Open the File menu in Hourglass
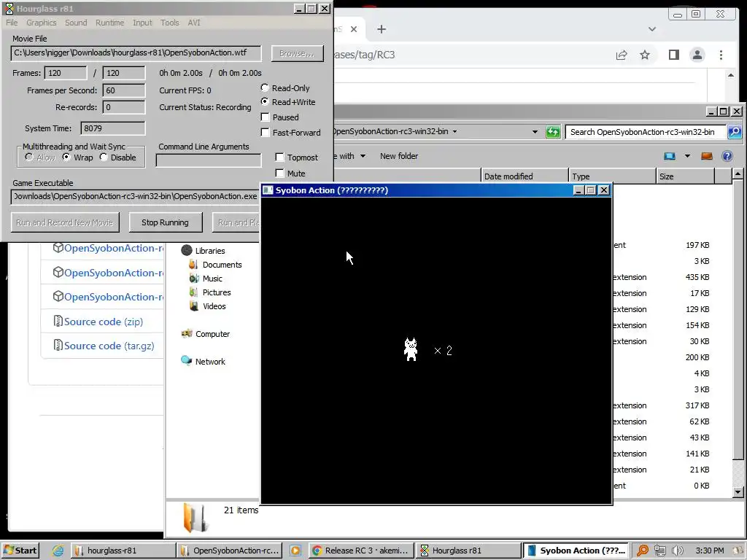The image size is (747, 560). (x=12, y=23)
